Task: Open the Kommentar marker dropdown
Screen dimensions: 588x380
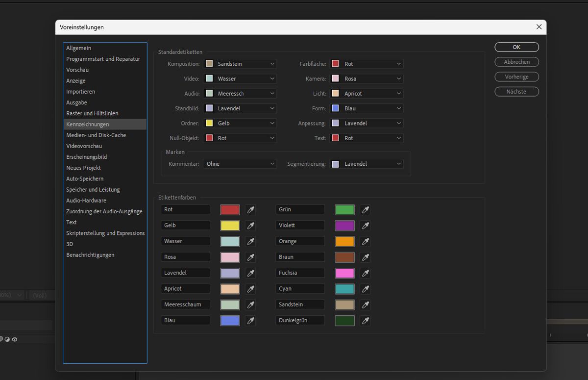Action: 240,164
